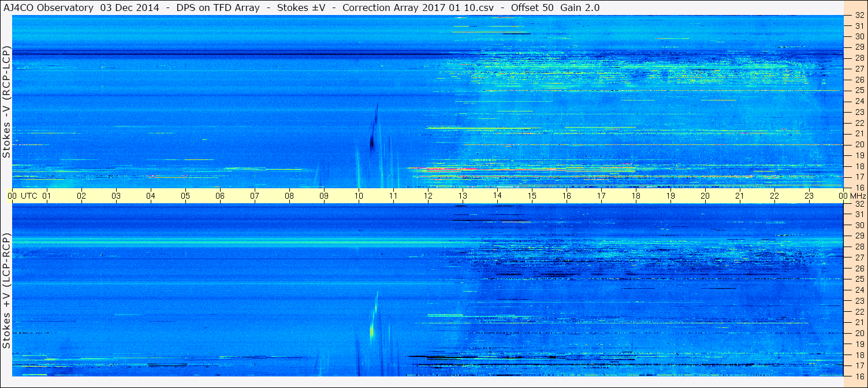Viewport: 868px width, 388px height.
Task: Click the 07 hour time marker
Action: click(255, 196)
